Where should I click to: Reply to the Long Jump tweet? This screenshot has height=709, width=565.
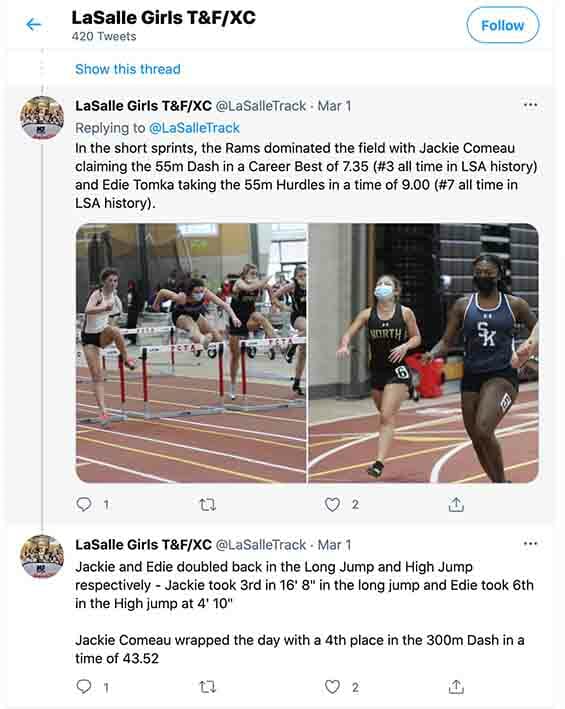tap(84, 687)
